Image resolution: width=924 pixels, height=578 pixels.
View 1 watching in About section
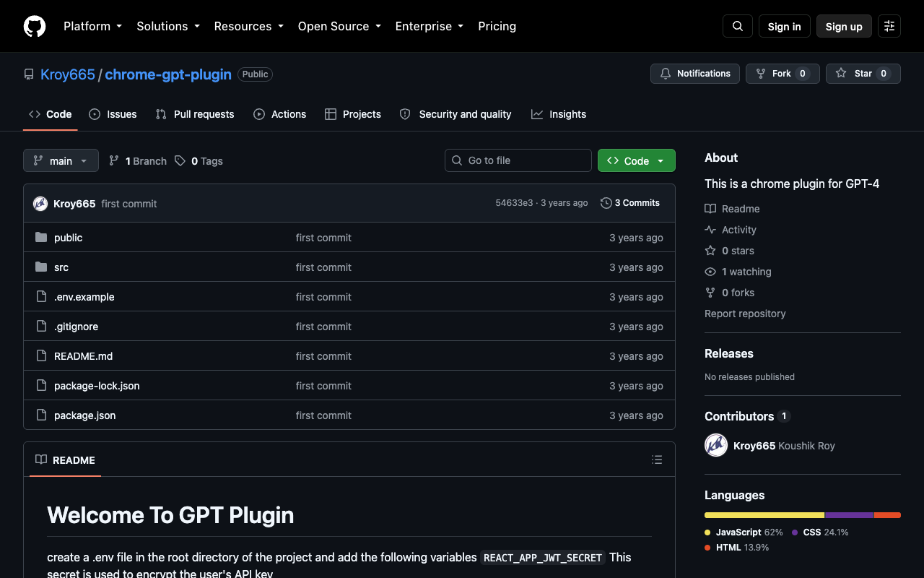click(738, 272)
